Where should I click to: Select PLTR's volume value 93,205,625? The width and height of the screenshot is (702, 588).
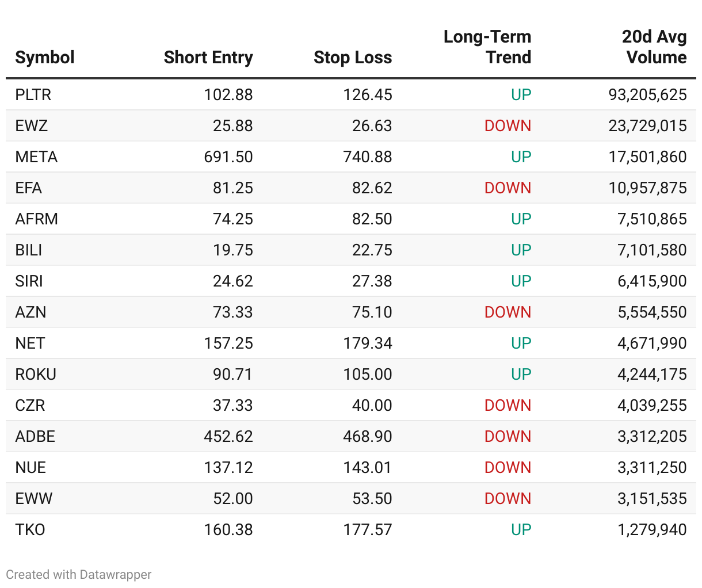(x=647, y=94)
